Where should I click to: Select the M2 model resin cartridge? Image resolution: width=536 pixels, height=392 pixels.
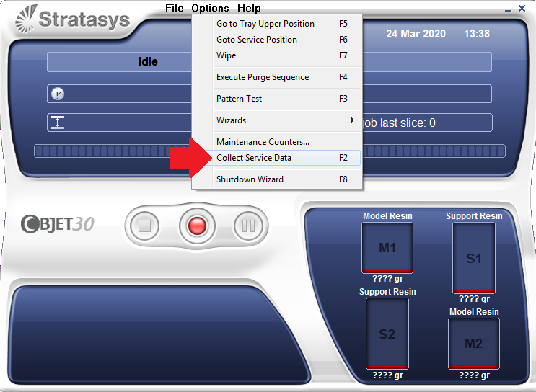(x=474, y=344)
